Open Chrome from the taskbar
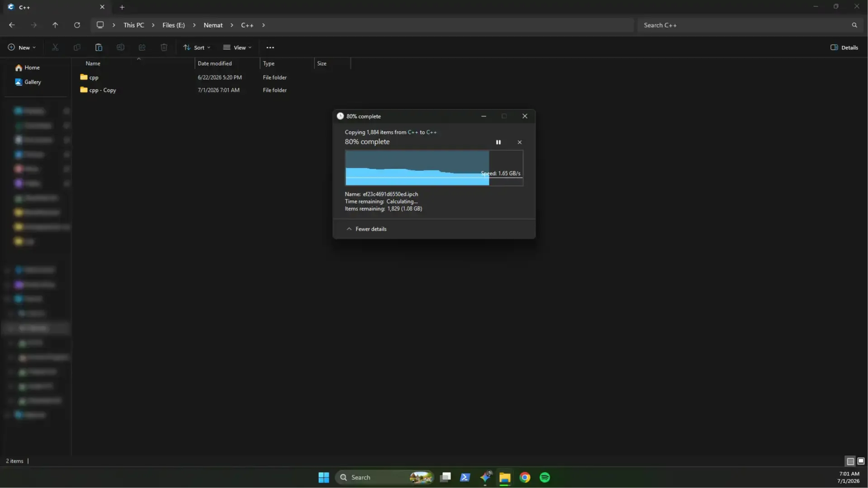The image size is (868, 488). pyautogui.click(x=525, y=478)
